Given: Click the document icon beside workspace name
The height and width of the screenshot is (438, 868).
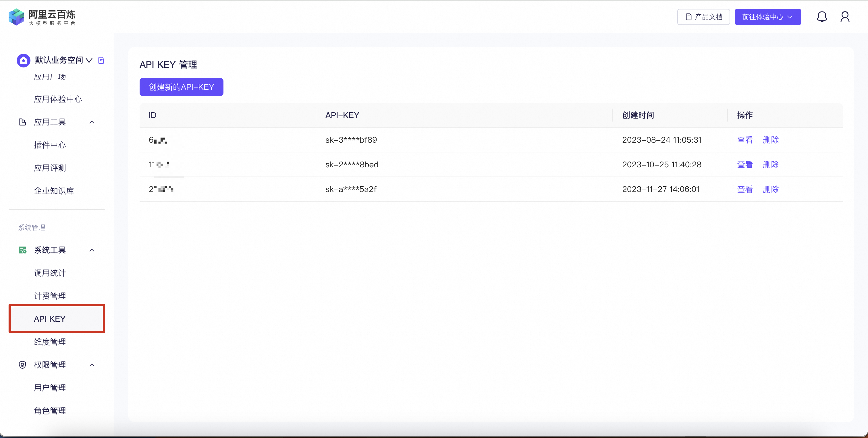Looking at the screenshot, I should click(x=101, y=60).
